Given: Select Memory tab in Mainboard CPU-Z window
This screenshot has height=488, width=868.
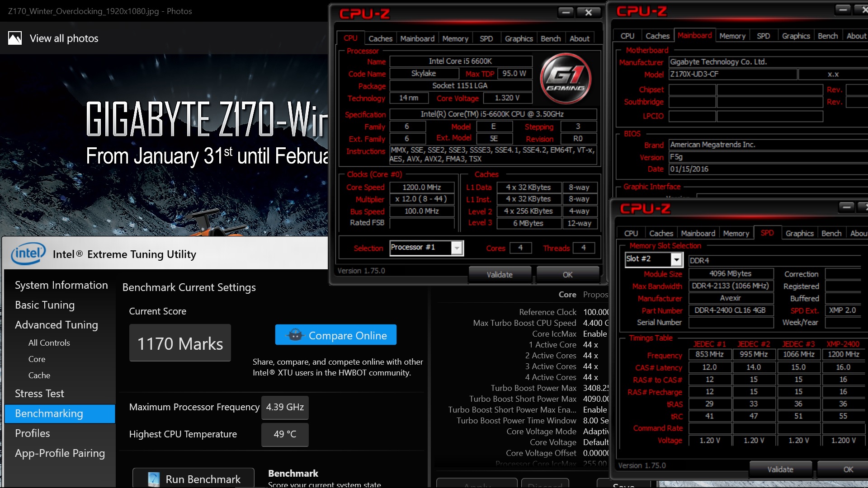Looking at the screenshot, I should [x=732, y=36].
